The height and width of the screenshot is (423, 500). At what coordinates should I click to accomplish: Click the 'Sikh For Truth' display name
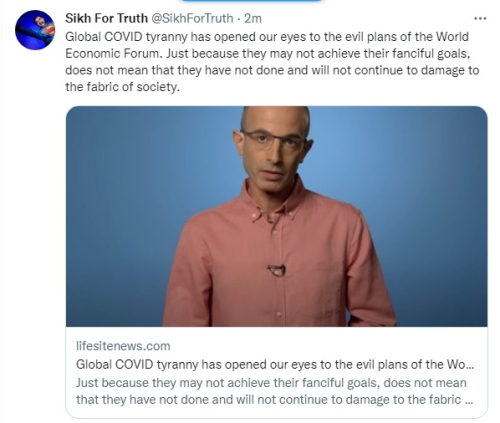point(106,18)
